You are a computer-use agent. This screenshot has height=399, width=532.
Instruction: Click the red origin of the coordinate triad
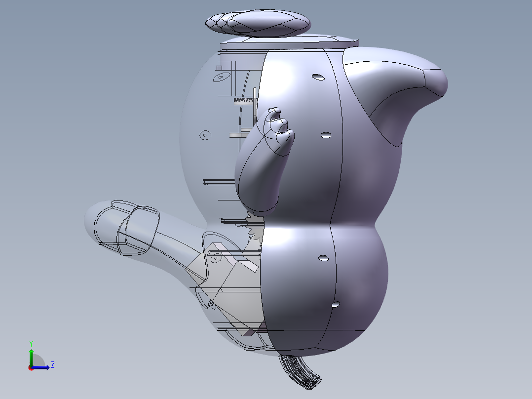31,367
